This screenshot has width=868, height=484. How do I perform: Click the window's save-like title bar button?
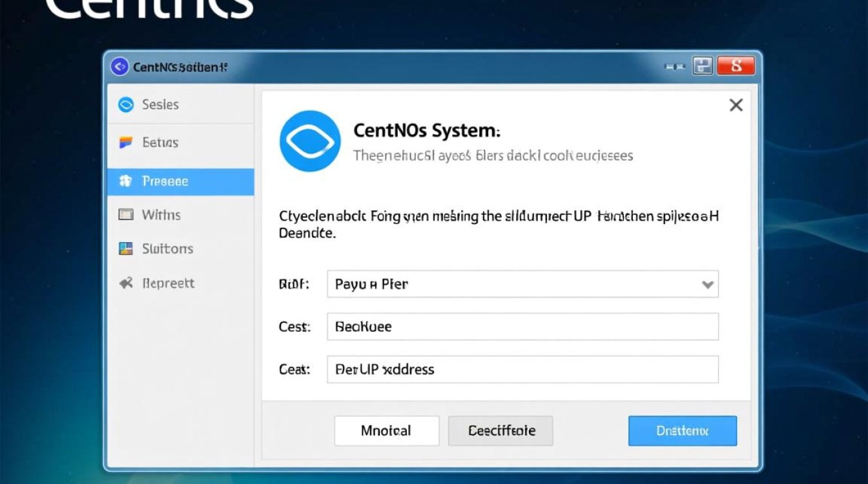pos(703,66)
